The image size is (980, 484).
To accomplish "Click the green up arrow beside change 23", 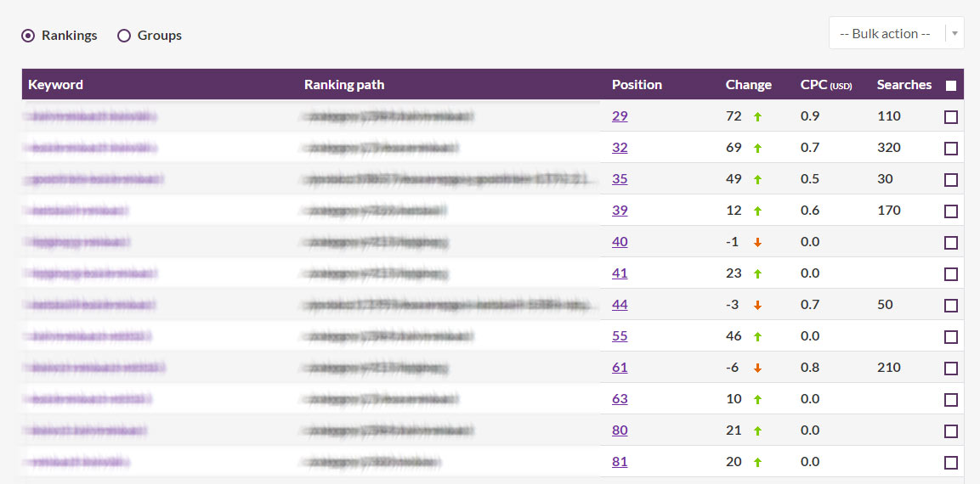I will (x=757, y=273).
